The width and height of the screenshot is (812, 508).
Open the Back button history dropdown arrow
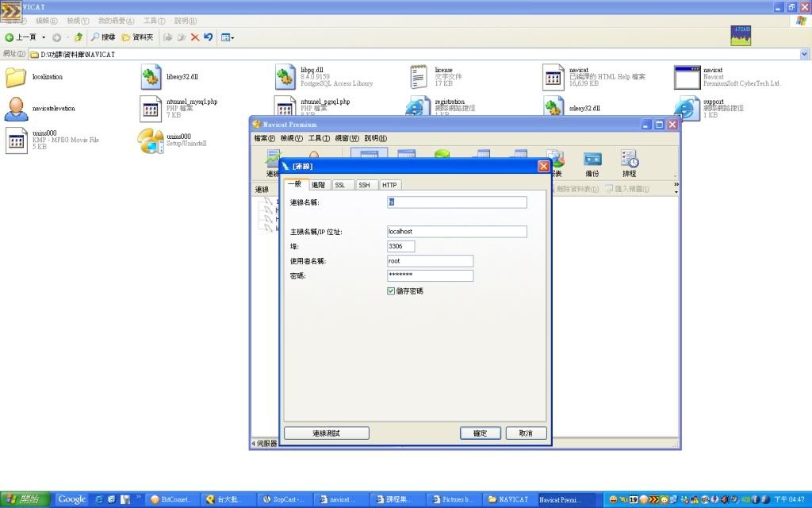click(44, 37)
